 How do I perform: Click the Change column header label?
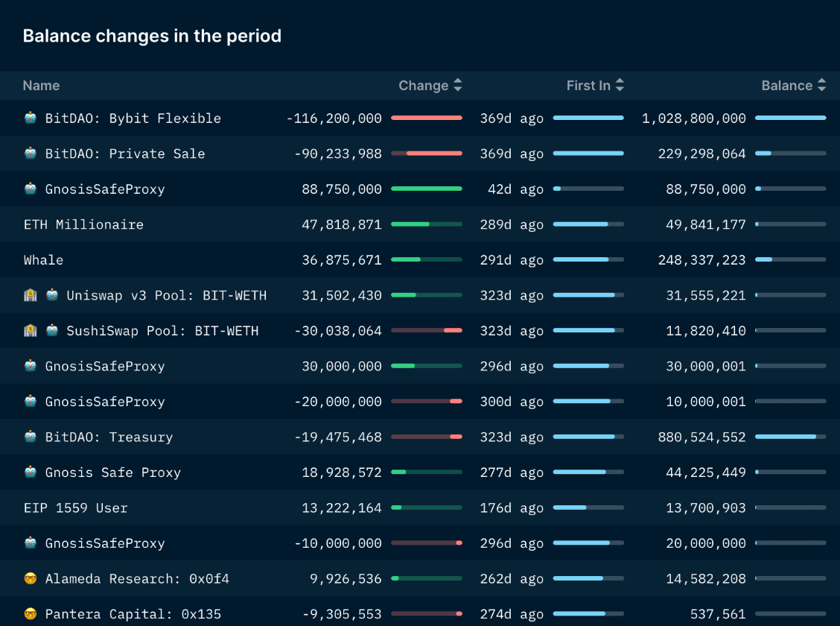tap(423, 86)
